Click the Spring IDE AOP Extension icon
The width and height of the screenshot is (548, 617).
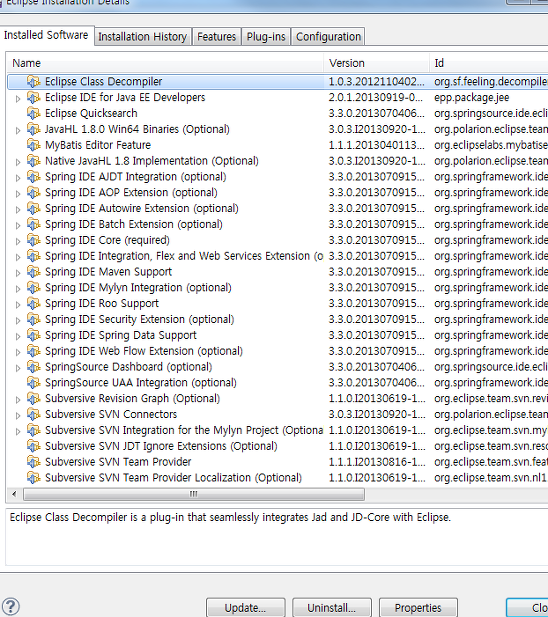click(33, 192)
